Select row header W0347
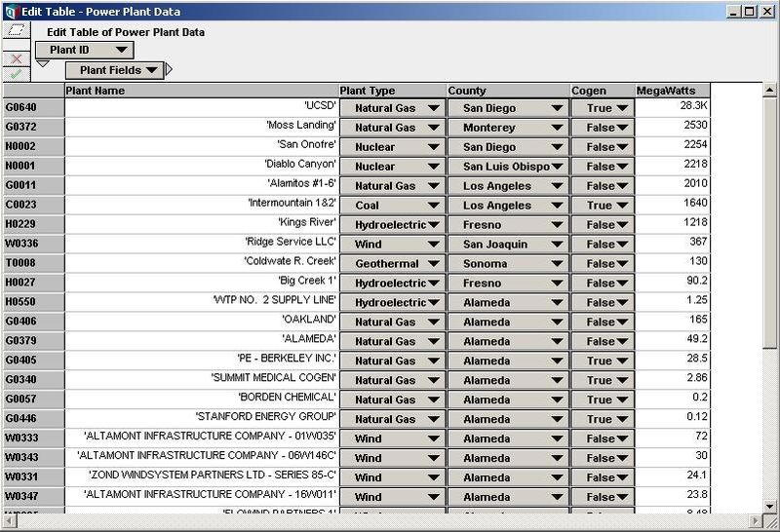This screenshot has width=780, height=532. 34,496
